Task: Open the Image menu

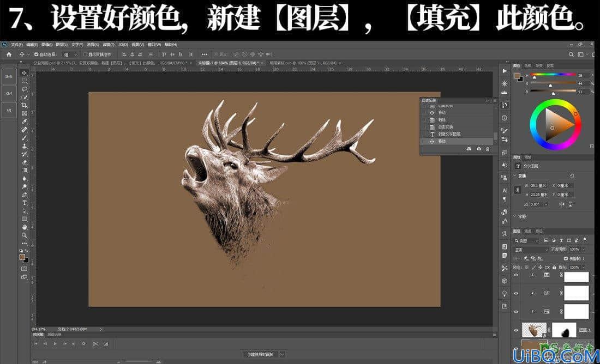Action: click(47, 44)
